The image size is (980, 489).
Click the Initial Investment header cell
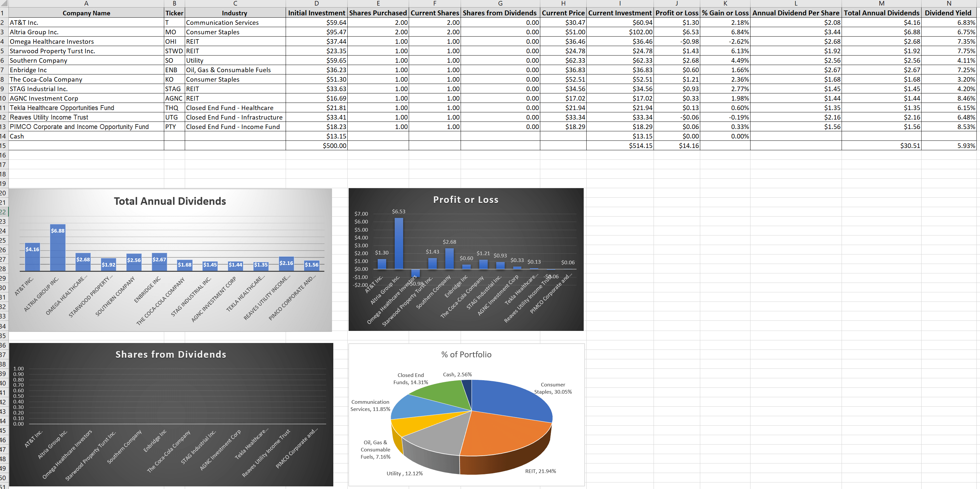pos(317,13)
